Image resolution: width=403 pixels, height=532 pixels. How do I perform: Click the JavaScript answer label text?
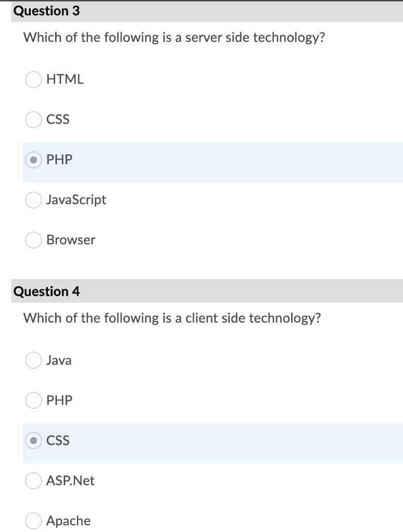click(x=76, y=200)
